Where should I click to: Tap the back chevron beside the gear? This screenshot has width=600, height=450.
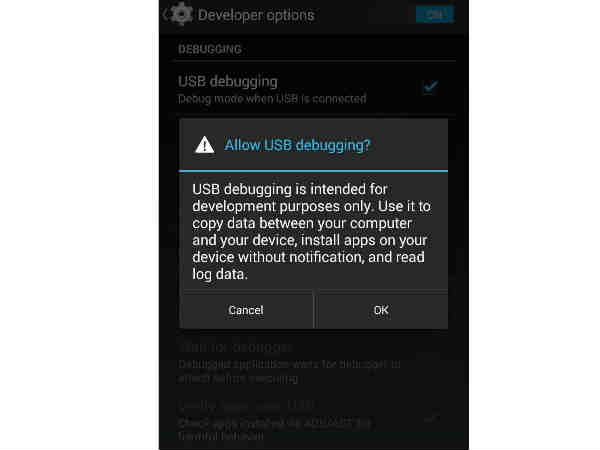(165, 15)
